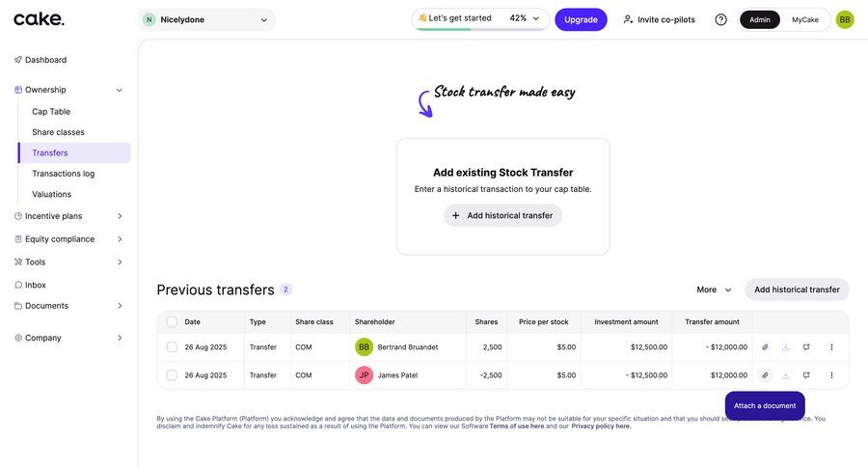The image size is (868, 467).
Task: Go to Cap Table in the sidebar
Action: (x=51, y=112)
